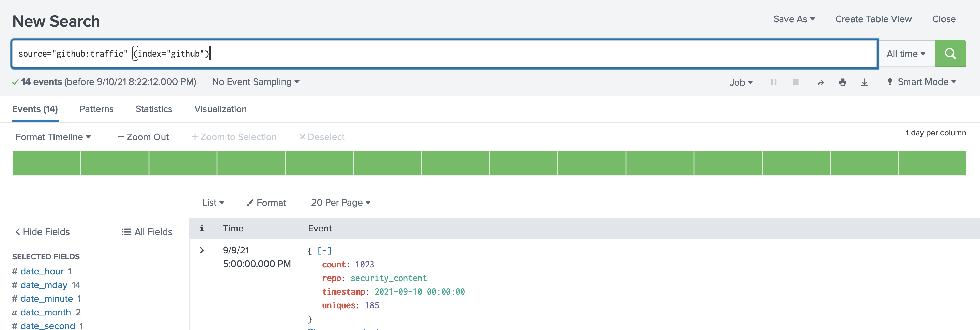Stop the running search job

point(795,82)
